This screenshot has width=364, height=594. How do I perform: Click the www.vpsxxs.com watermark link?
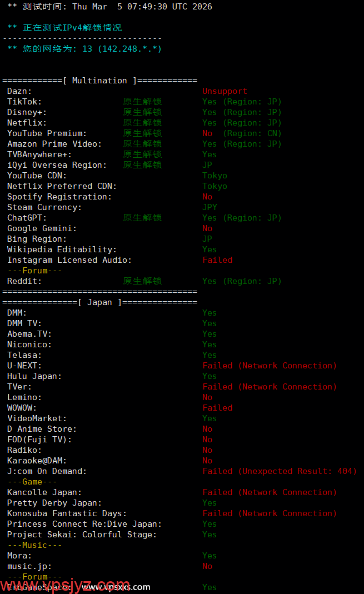coord(116,587)
